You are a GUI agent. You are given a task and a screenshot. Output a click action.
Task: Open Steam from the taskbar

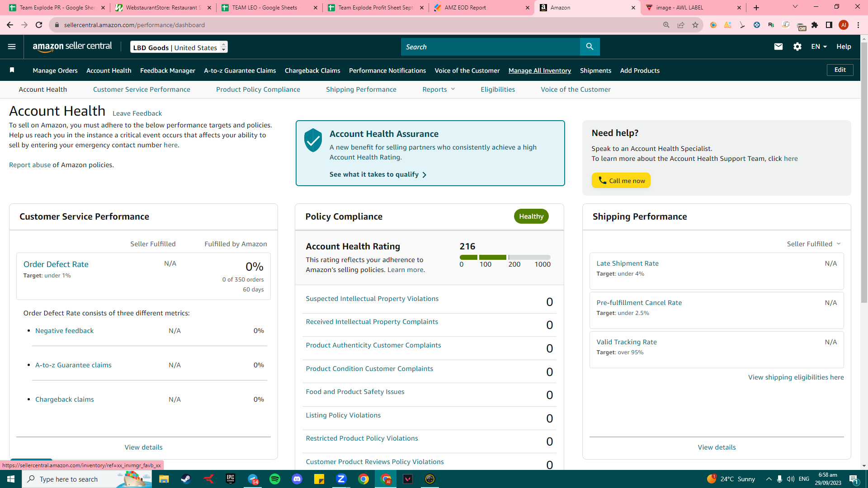tap(186, 479)
